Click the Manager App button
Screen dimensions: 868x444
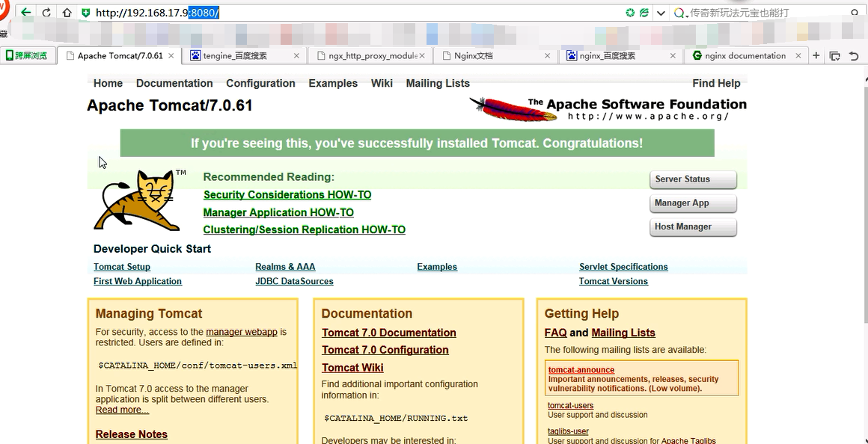click(693, 203)
